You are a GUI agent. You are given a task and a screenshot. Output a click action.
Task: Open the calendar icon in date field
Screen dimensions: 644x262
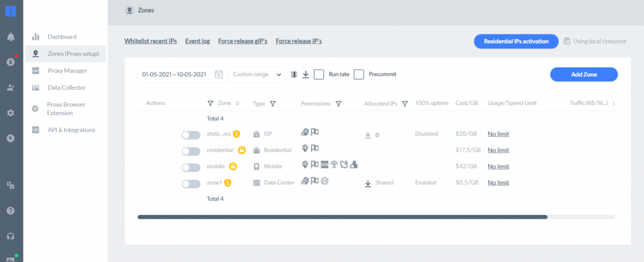click(219, 74)
